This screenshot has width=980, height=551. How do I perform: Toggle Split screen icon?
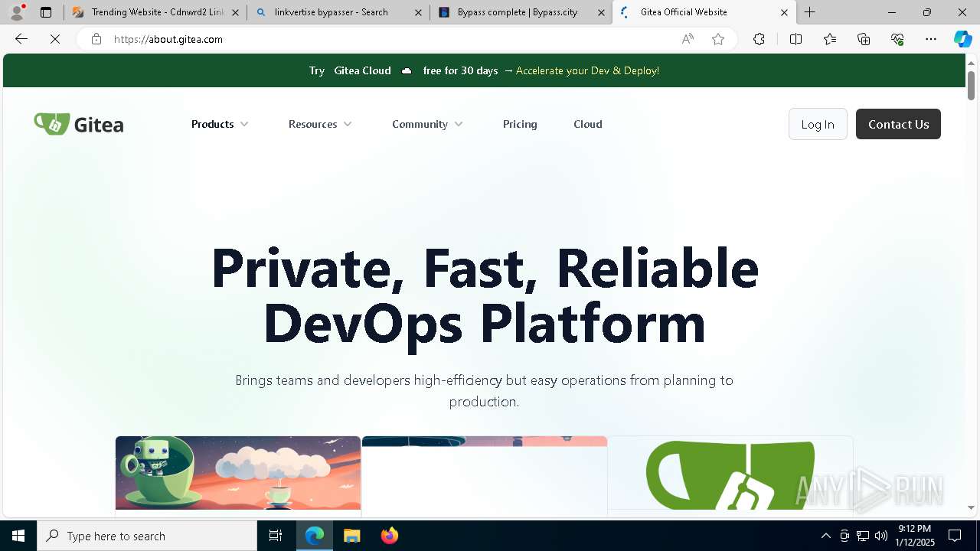[x=795, y=39]
